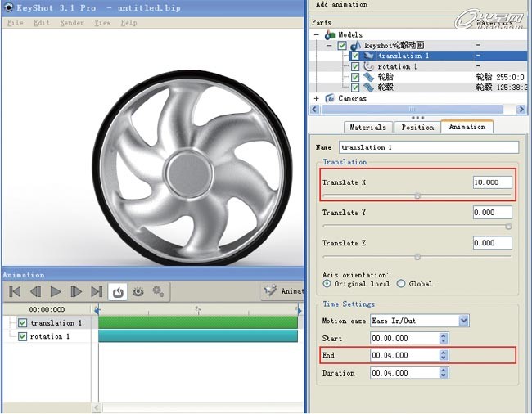Image resolution: width=532 pixels, height=414 pixels.
Task: Click Add animation header text
Action: 341,4
